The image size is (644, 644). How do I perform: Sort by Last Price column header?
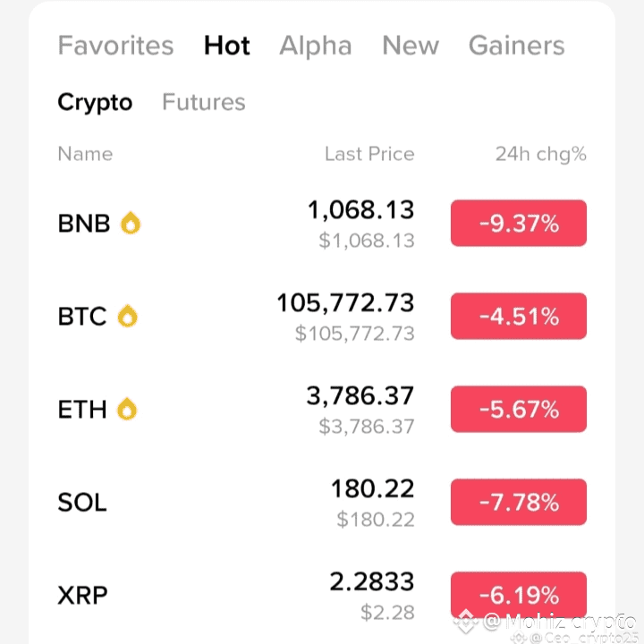click(369, 154)
